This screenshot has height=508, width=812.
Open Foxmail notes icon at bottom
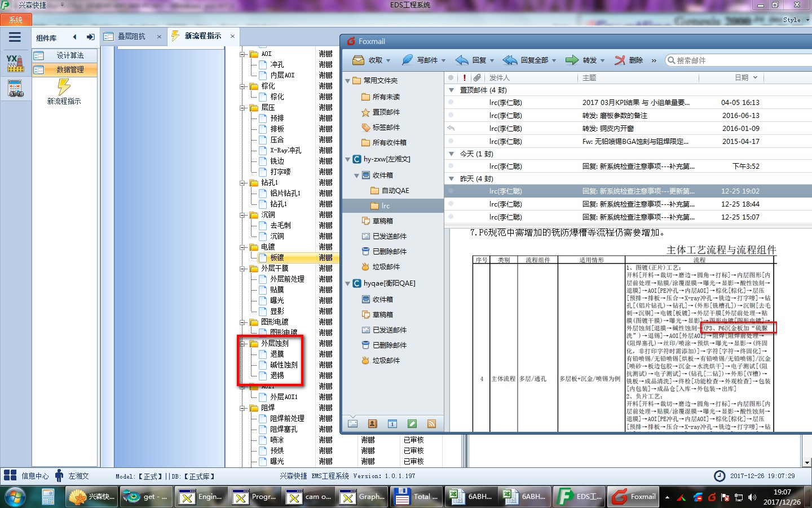pos(412,424)
